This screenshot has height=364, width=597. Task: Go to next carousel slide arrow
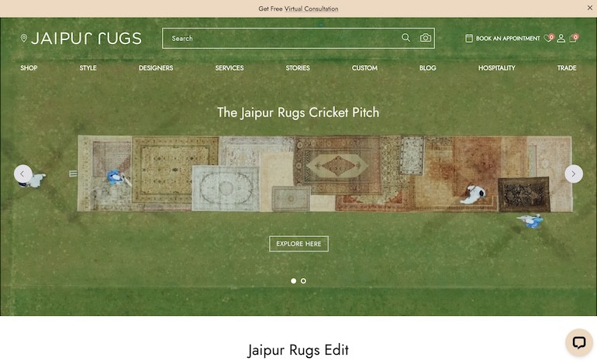pos(574,173)
